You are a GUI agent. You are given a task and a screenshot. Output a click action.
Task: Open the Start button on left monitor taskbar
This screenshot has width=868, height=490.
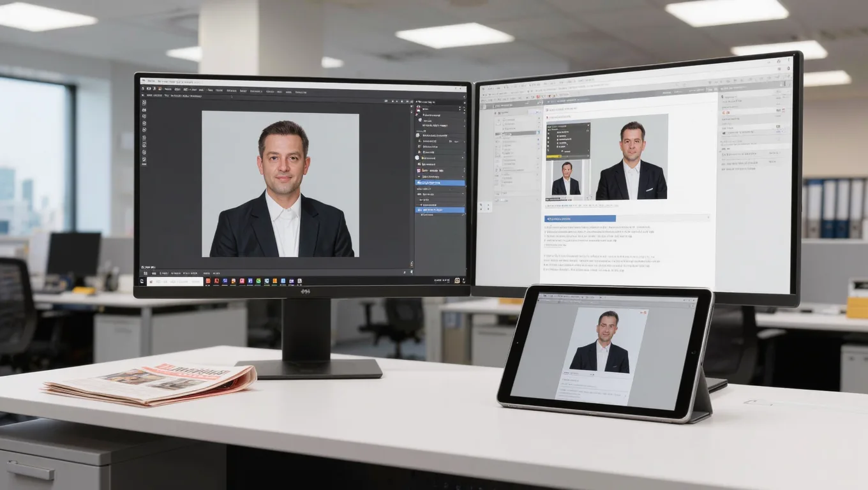[x=143, y=281]
